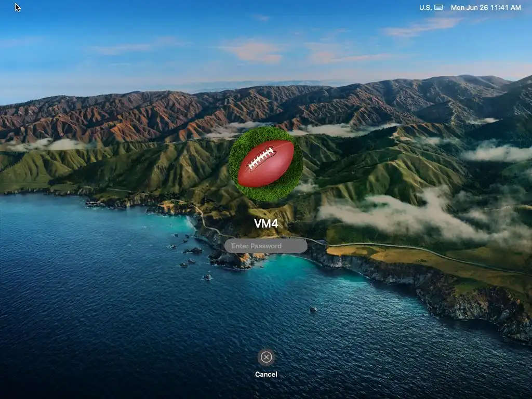Focus the Enter Password field

tap(265, 246)
